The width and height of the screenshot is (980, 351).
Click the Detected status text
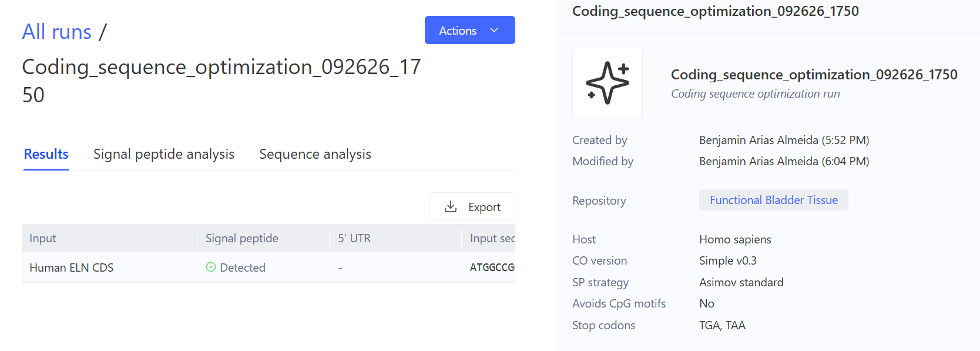[x=243, y=268]
